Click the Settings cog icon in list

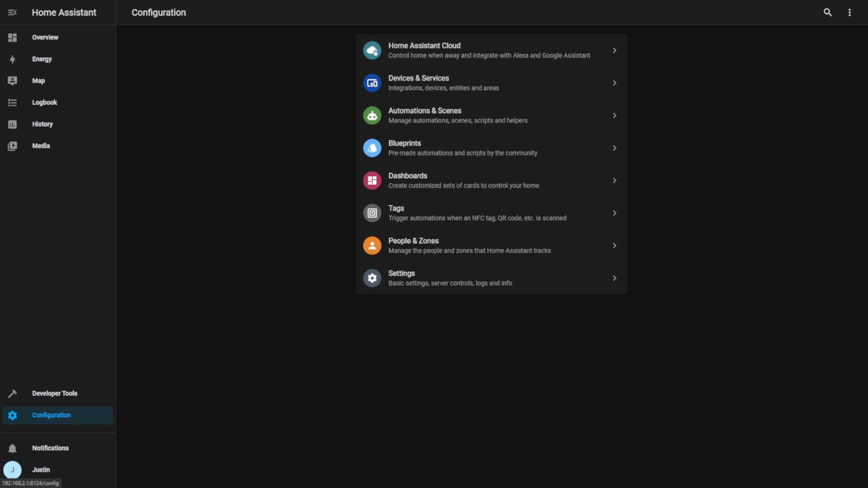[x=372, y=278]
